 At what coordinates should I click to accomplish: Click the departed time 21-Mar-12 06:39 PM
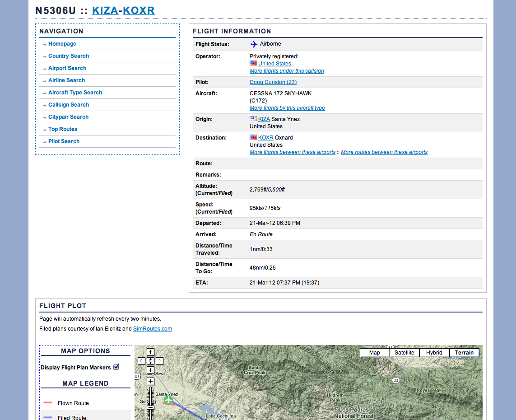[275, 223]
